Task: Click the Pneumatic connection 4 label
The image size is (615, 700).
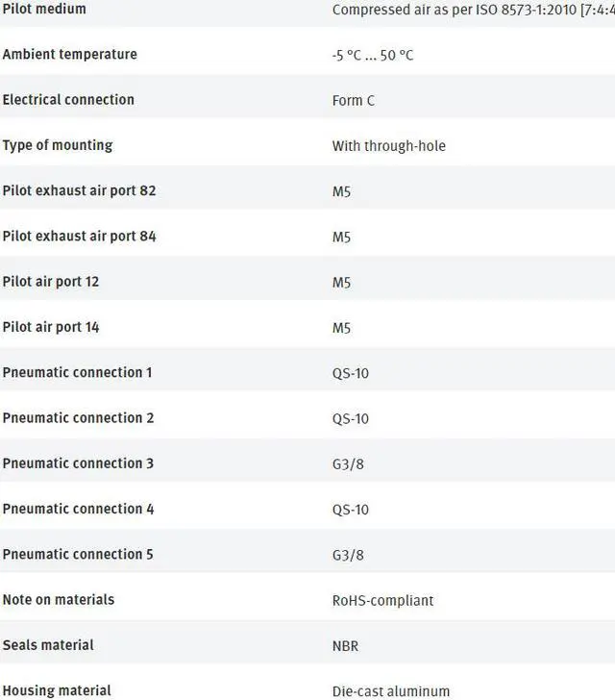Action: coord(78,509)
